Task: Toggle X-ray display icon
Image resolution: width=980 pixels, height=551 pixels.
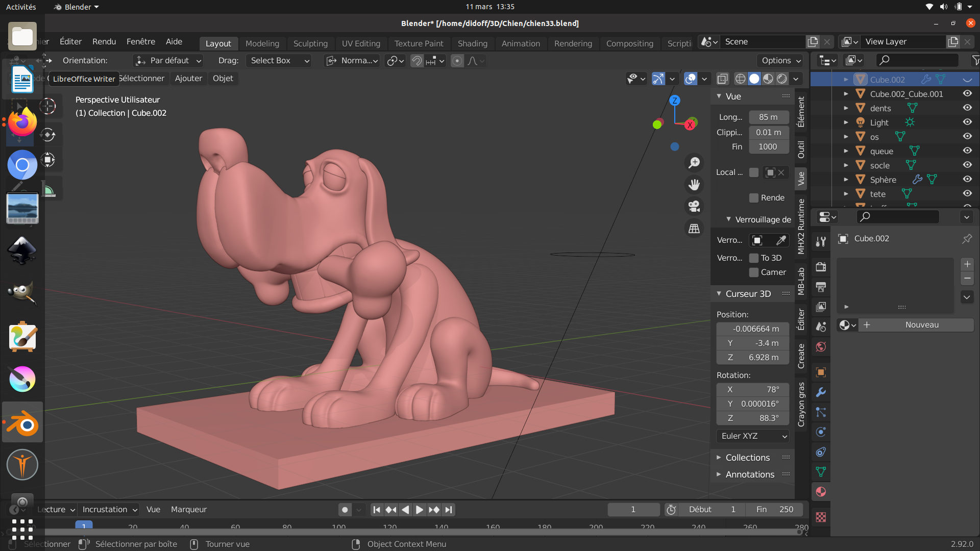Action: [x=722, y=79]
